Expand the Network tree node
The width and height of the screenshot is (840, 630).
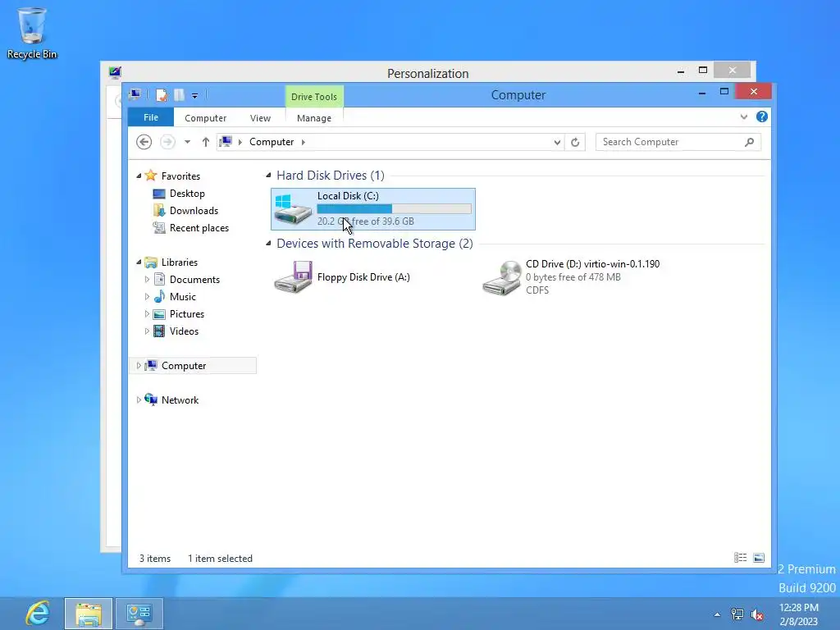(139, 399)
